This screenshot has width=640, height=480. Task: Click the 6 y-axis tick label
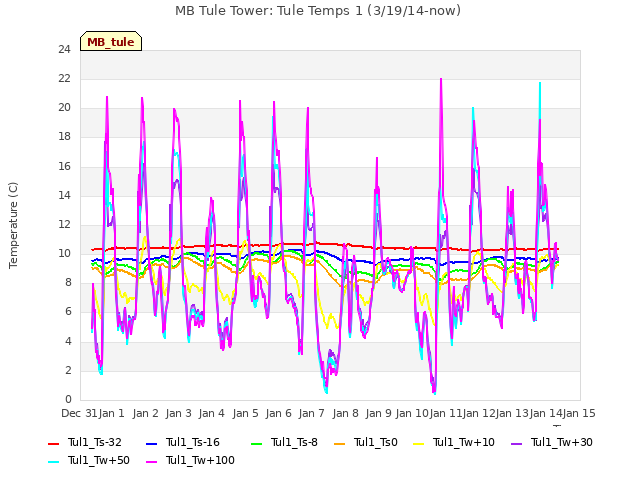[x=68, y=311]
